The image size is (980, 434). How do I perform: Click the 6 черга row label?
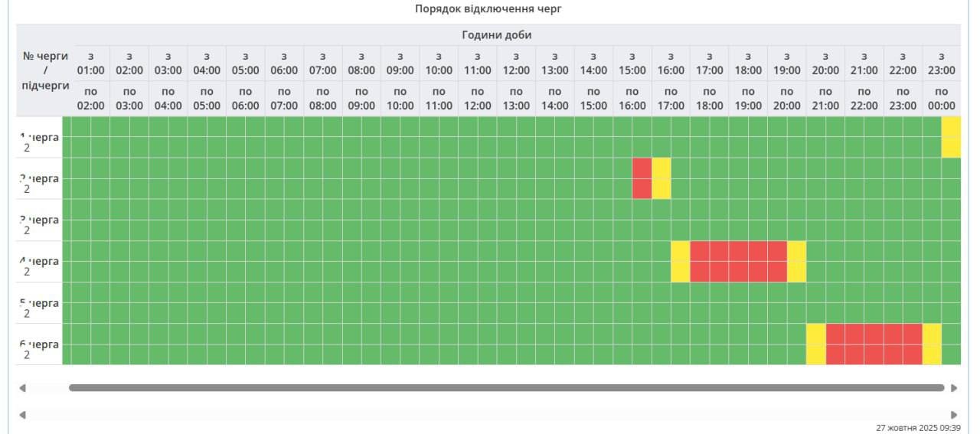point(40,345)
